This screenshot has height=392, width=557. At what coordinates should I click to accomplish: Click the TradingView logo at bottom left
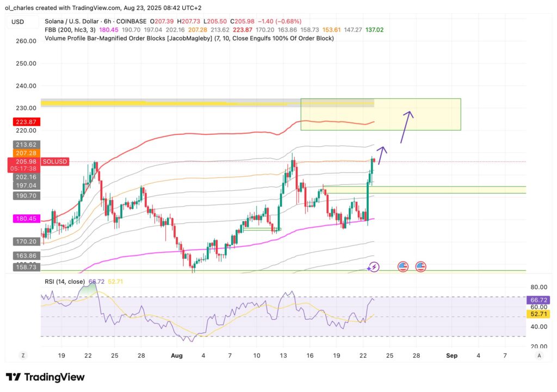pos(45,377)
